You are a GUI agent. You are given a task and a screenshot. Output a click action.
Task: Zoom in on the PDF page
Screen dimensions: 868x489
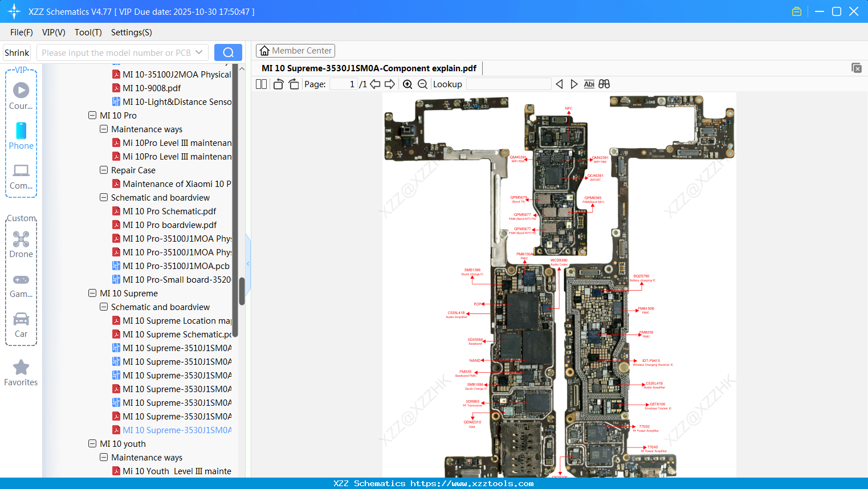click(x=407, y=83)
